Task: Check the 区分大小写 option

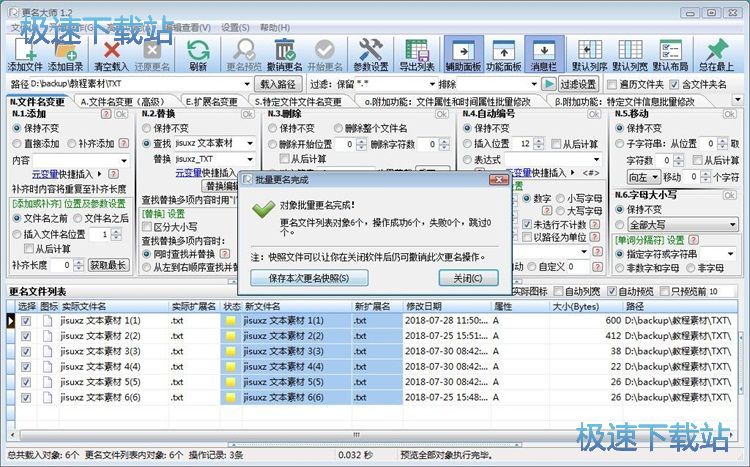Action: (147, 226)
